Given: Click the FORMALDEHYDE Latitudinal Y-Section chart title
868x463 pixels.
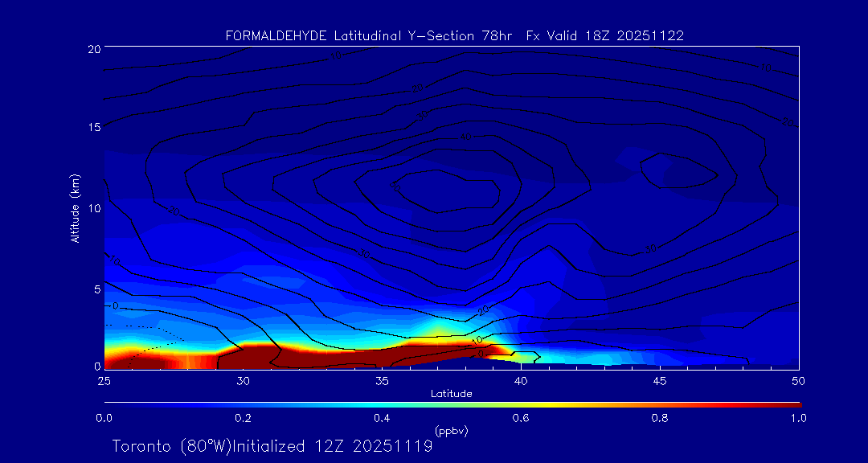Looking at the screenshot, I should point(454,35).
